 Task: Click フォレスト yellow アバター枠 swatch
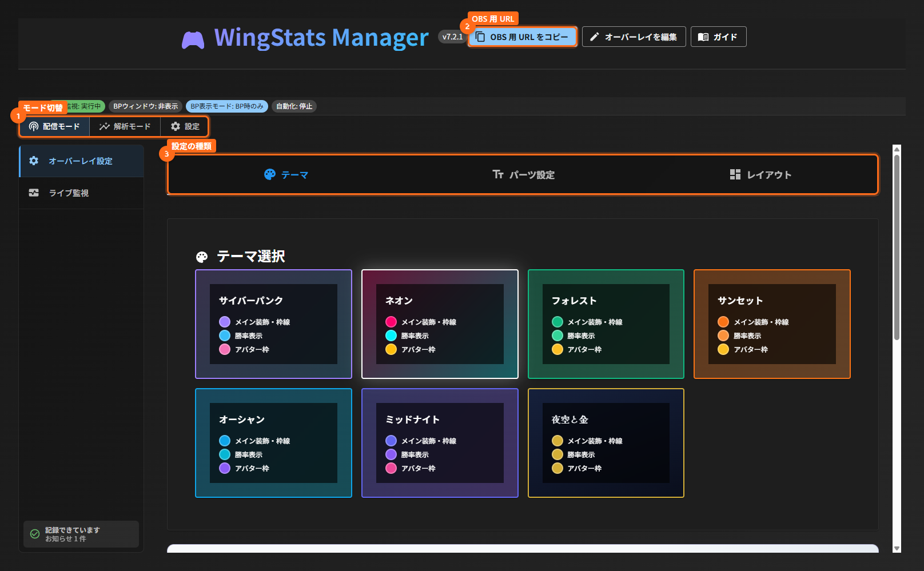(557, 349)
